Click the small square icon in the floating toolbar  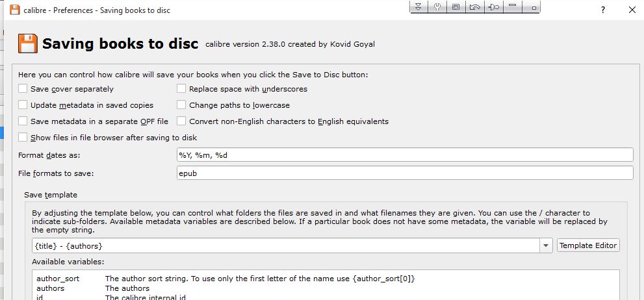tap(534, 8)
